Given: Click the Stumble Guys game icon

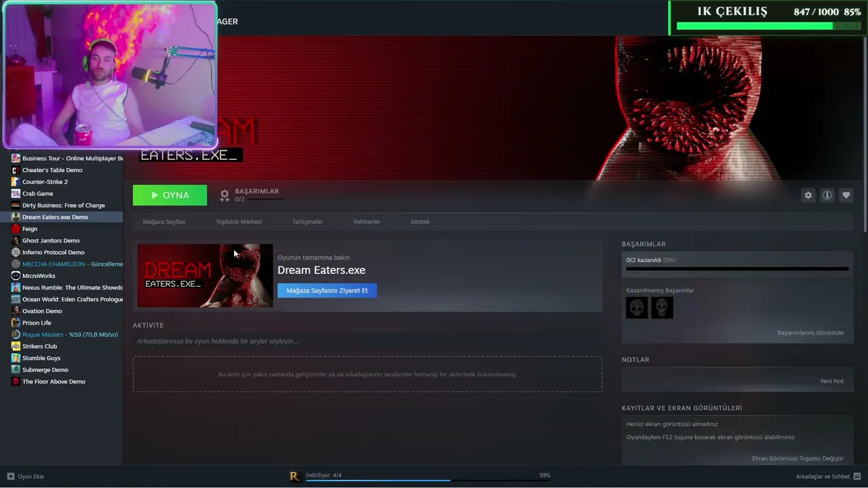Looking at the screenshot, I should click(16, 358).
